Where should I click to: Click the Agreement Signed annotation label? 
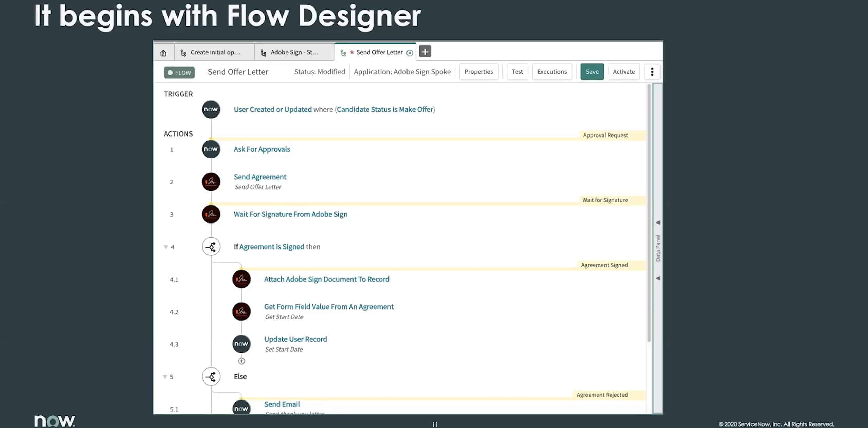tap(604, 265)
